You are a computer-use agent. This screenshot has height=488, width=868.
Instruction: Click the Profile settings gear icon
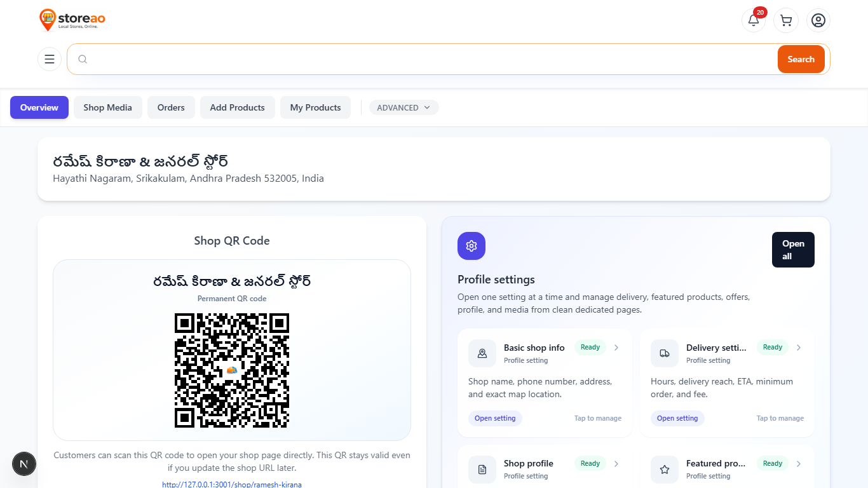click(471, 246)
